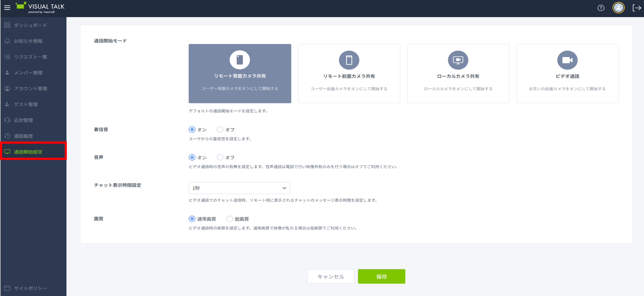The image size is (644, 296).
Task: Select the リモート前面カメラ共有 call mode card
Action: click(x=349, y=74)
